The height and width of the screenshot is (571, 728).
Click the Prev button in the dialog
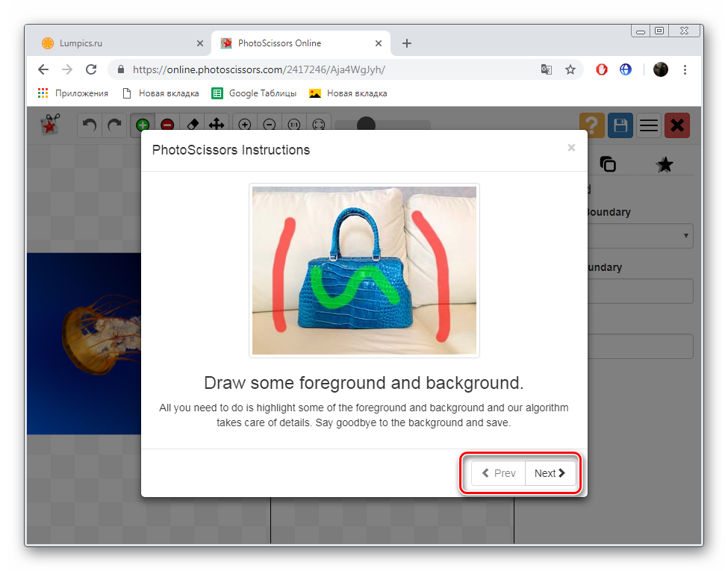click(x=499, y=473)
